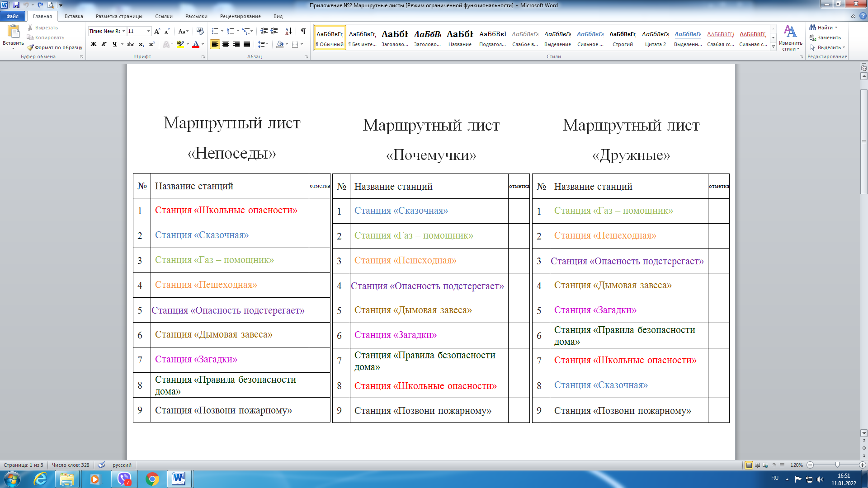Toggle Bold (Ж) formatting

[x=94, y=44]
